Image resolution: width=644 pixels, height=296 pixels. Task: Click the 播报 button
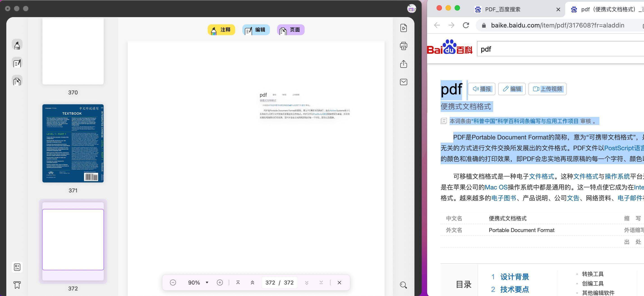pyautogui.click(x=481, y=89)
